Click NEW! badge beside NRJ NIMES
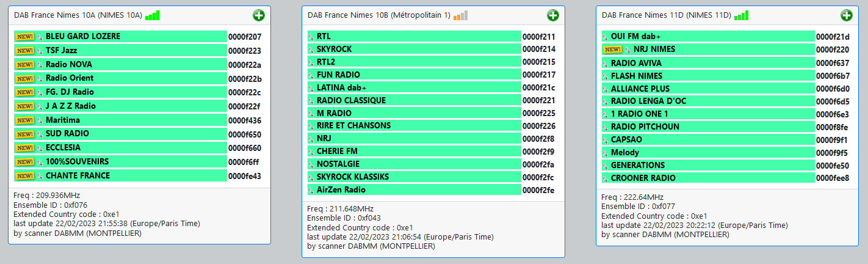868x264 pixels. (x=613, y=50)
